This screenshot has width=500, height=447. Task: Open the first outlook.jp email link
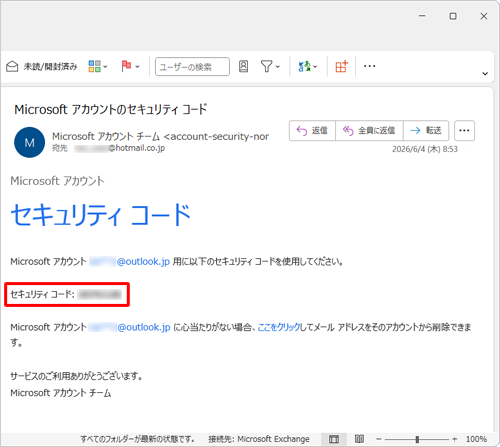(x=130, y=262)
